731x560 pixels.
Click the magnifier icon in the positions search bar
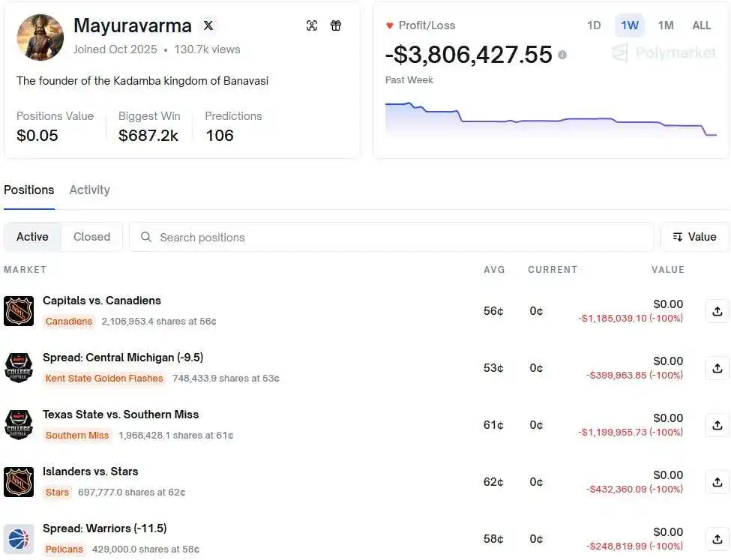tap(146, 237)
